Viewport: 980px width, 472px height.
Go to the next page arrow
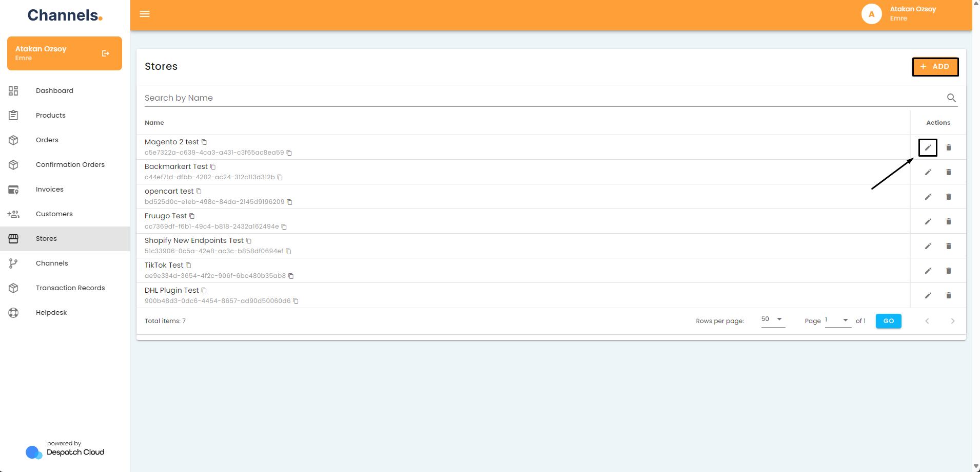tap(952, 321)
